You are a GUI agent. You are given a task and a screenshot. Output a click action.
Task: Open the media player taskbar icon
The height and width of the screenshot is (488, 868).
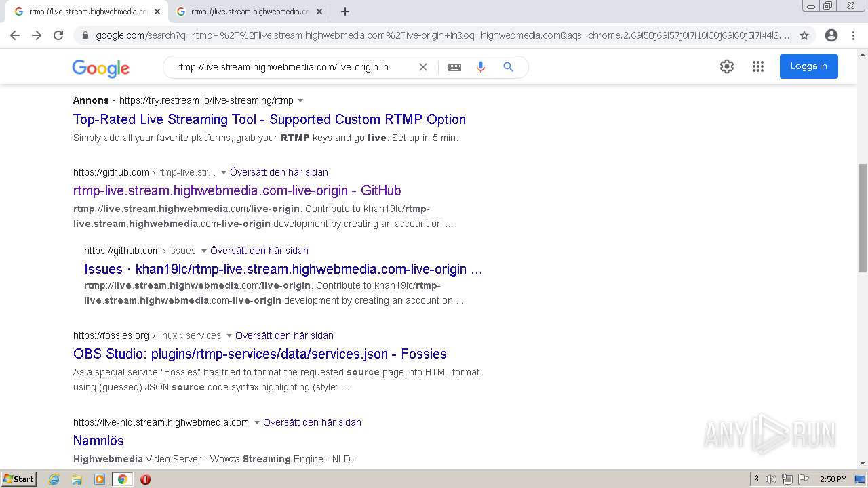[100, 479]
